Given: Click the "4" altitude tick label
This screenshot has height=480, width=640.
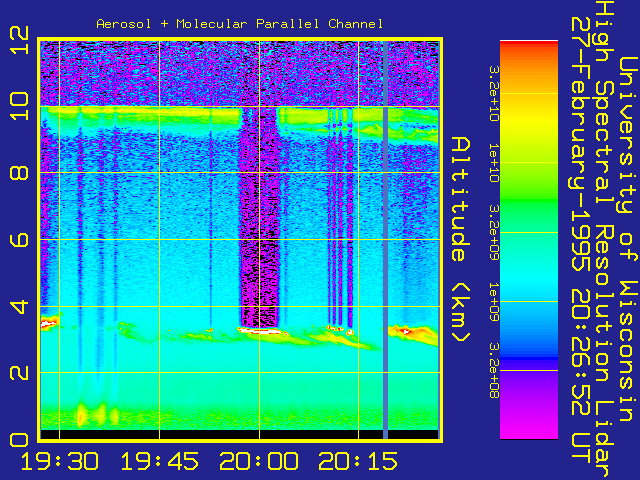Looking at the screenshot, I should pos(19,306).
